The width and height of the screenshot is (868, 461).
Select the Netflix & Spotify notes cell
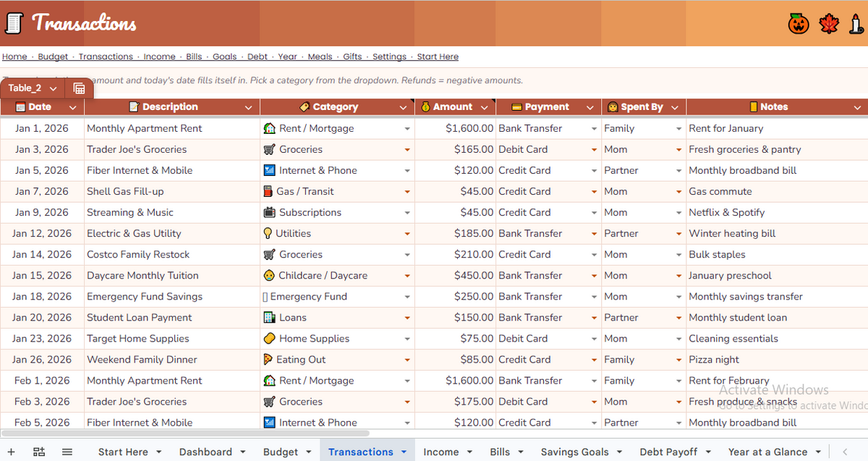[x=777, y=213]
